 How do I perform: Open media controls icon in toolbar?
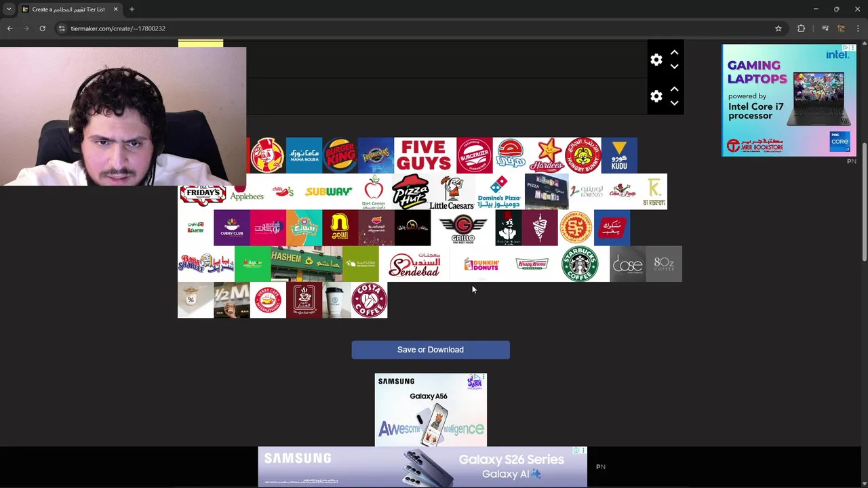coord(825,28)
